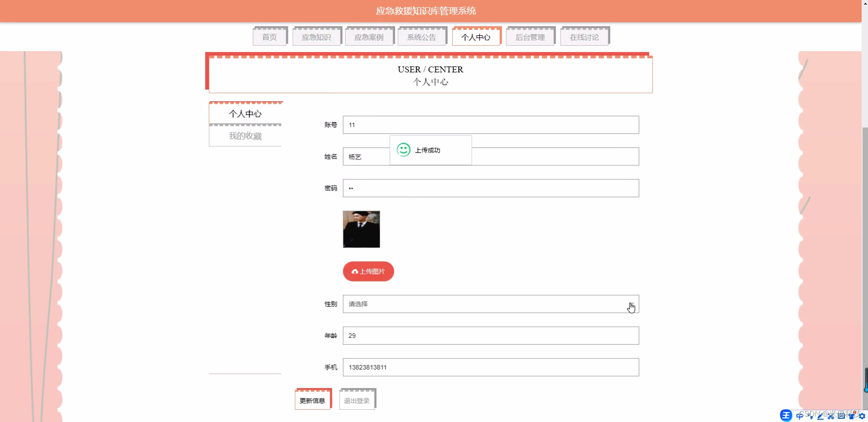This screenshot has height=422, width=868.
Task: Open the 后台管理 tab
Action: click(530, 37)
